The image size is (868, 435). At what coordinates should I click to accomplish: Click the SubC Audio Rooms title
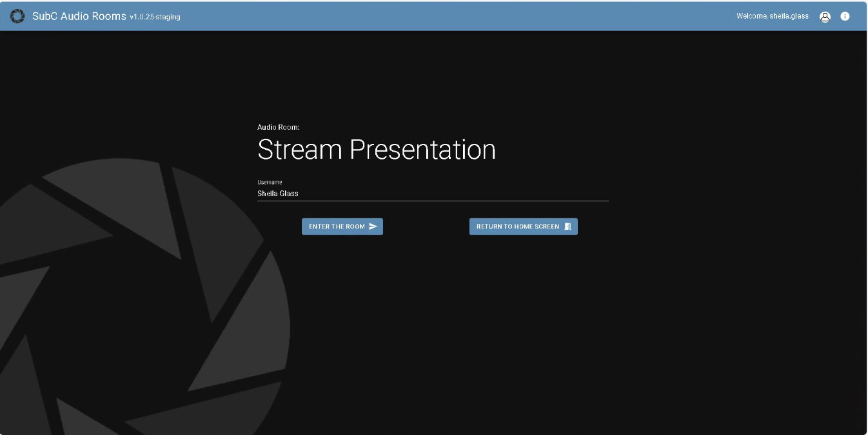pyautogui.click(x=79, y=16)
